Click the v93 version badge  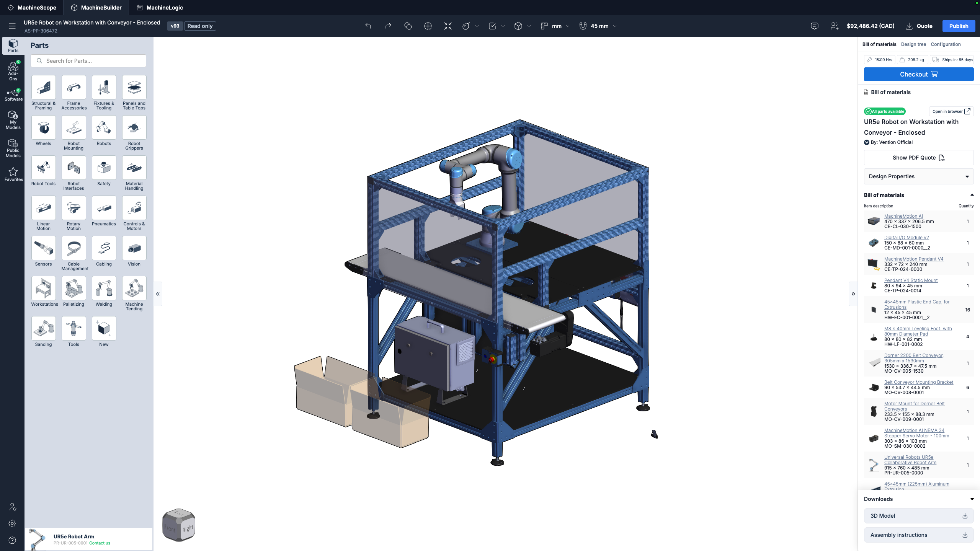(175, 26)
